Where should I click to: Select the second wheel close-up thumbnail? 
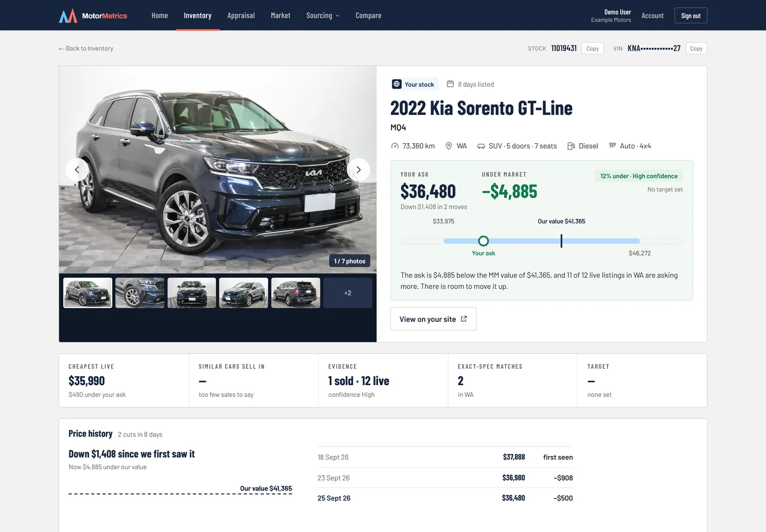coord(140,293)
